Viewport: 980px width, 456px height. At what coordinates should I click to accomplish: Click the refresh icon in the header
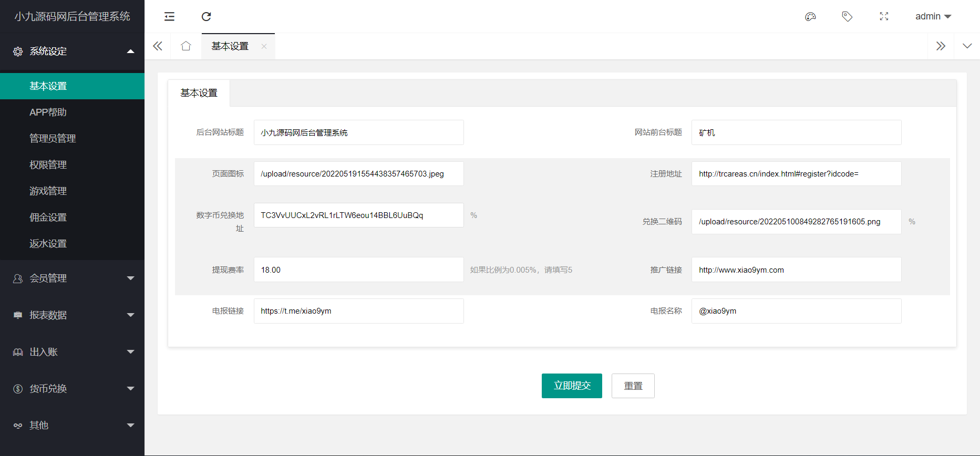click(x=207, y=16)
